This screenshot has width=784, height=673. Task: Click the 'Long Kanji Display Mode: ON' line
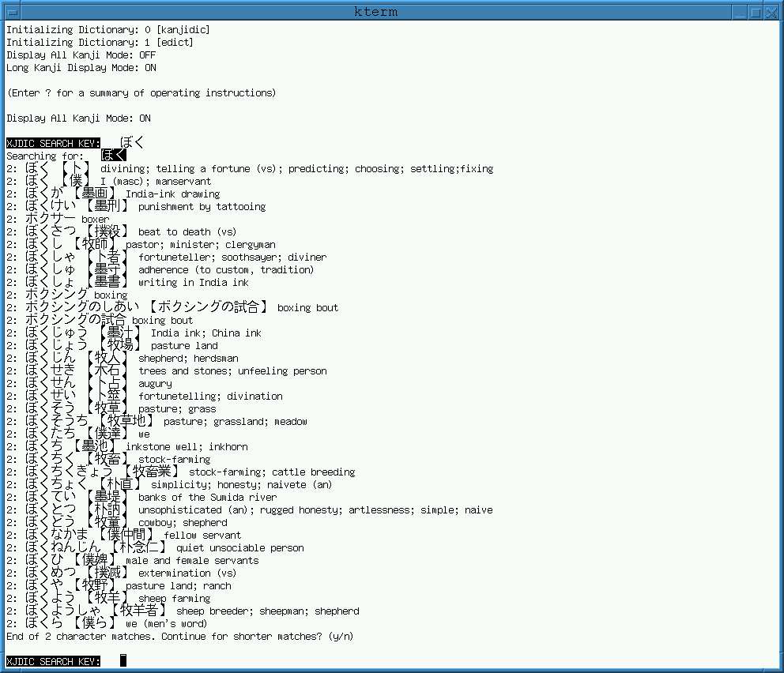pos(81,68)
